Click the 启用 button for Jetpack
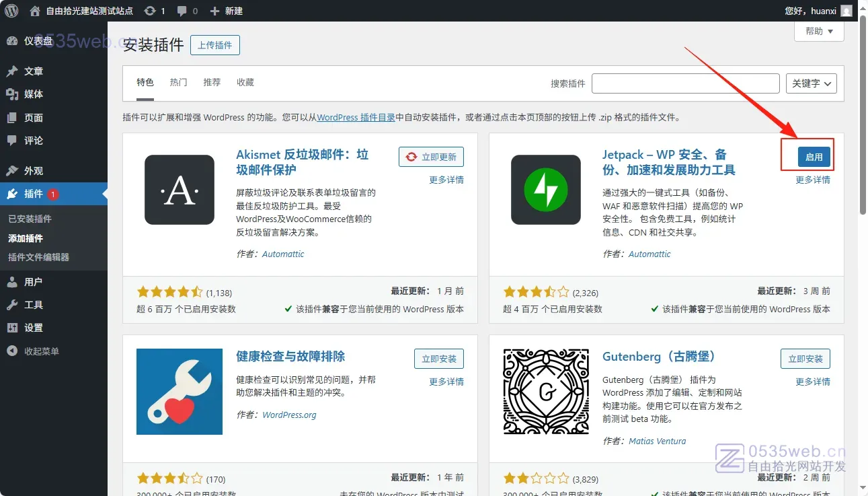This screenshot has height=496, width=868. click(814, 157)
